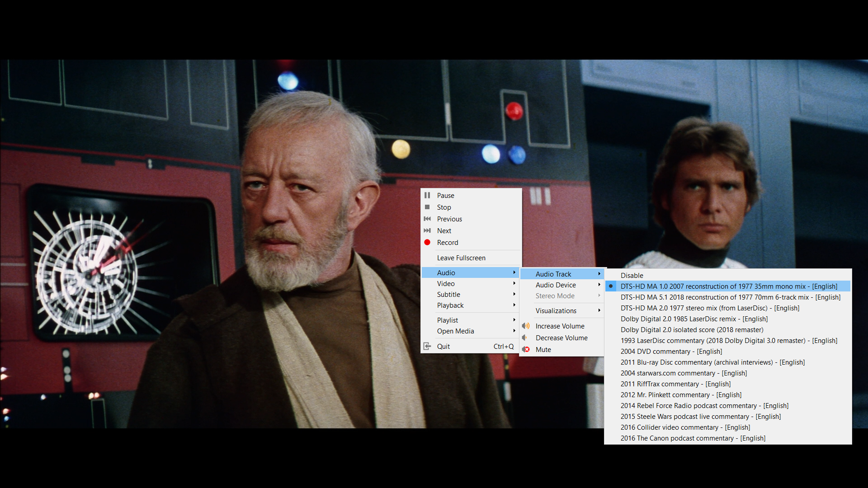Image resolution: width=868 pixels, height=488 pixels.
Task: Select DTS-HD MA 2.0 1977 stereo mix
Action: point(728,308)
